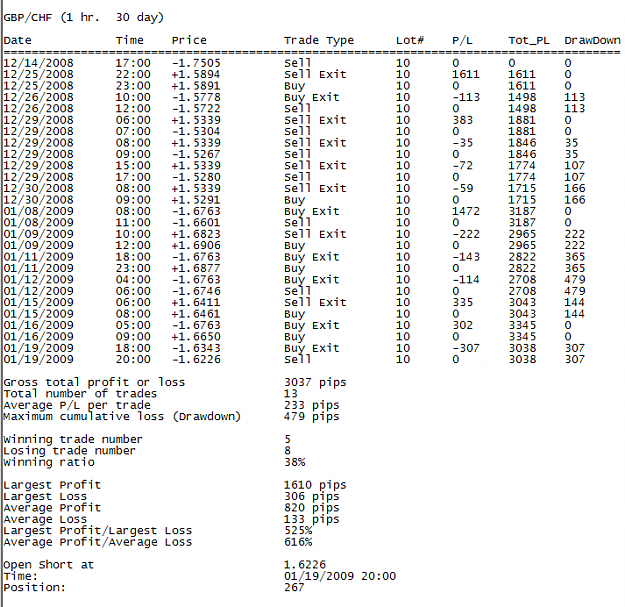Viewport: 625px width, 607px height.
Task: Click the price -1.5267
Action: pos(196,155)
